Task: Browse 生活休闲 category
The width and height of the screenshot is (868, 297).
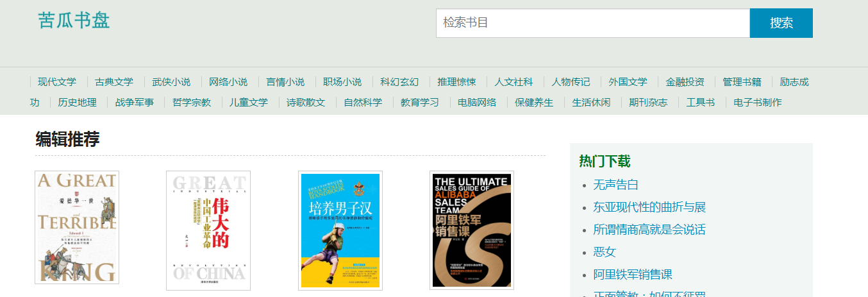Action: tap(591, 103)
